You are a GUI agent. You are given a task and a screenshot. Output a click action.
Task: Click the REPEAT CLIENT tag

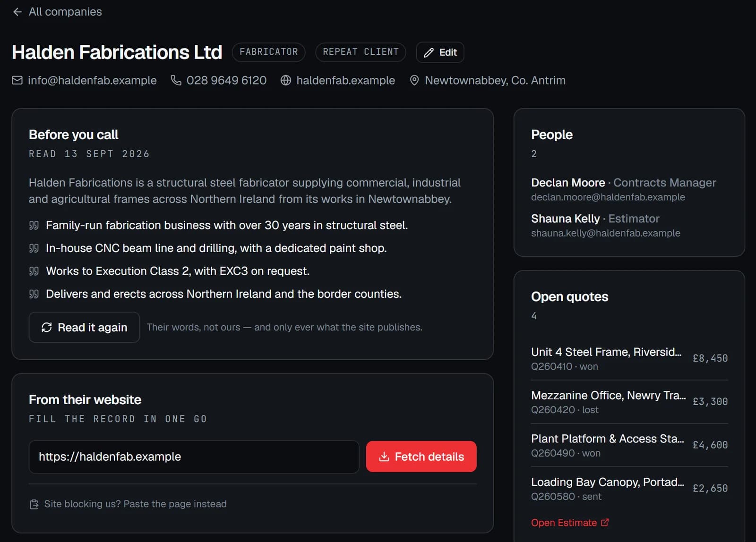coord(361,52)
